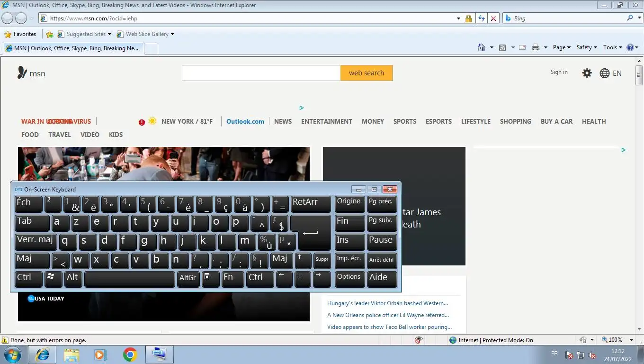This screenshot has height=364, width=644.
Task: Toggle the left Ctrl key
Action: pos(28,279)
